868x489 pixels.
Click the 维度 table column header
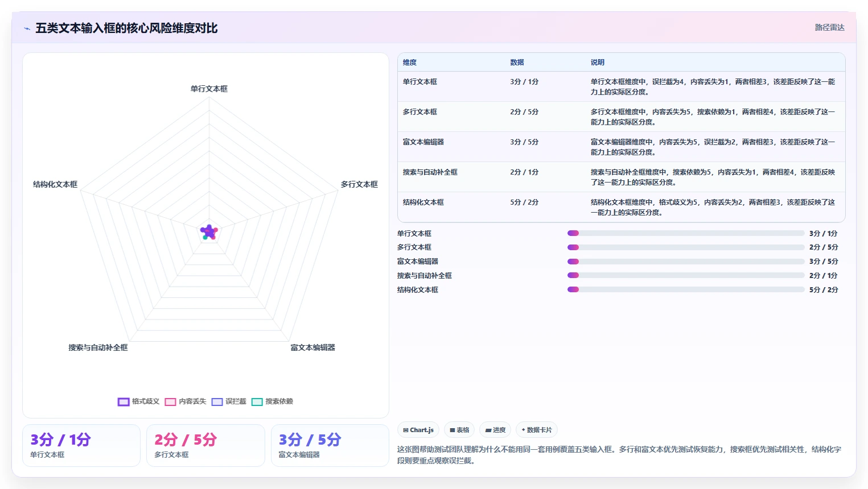(410, 63)
